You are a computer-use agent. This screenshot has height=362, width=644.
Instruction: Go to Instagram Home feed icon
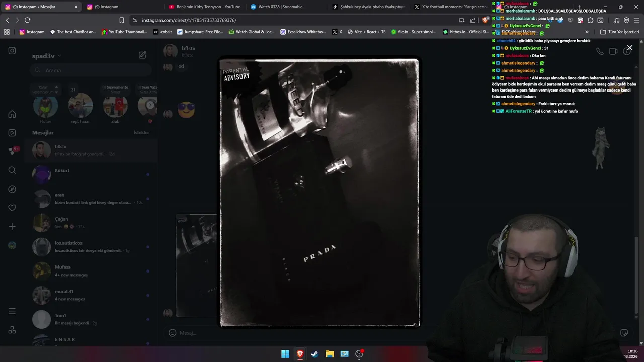(12, 114)
